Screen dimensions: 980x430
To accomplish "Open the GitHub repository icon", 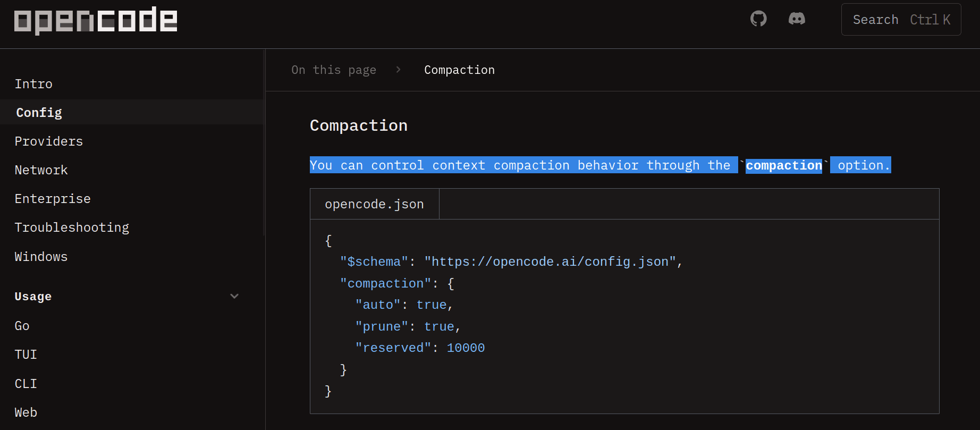I will coord(758,19).
